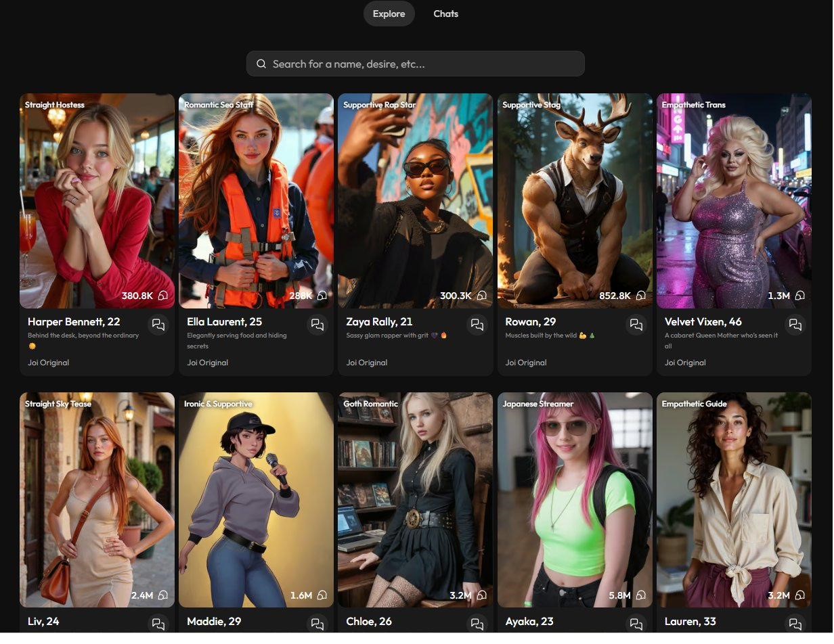The image size is (834, 644).
Task: Open chat icon for Lauren, 33
Action: coord(795,624)
